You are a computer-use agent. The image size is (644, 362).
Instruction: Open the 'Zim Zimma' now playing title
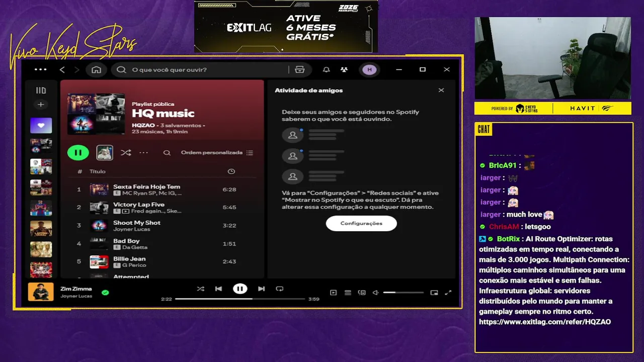[x=76, y=289]
